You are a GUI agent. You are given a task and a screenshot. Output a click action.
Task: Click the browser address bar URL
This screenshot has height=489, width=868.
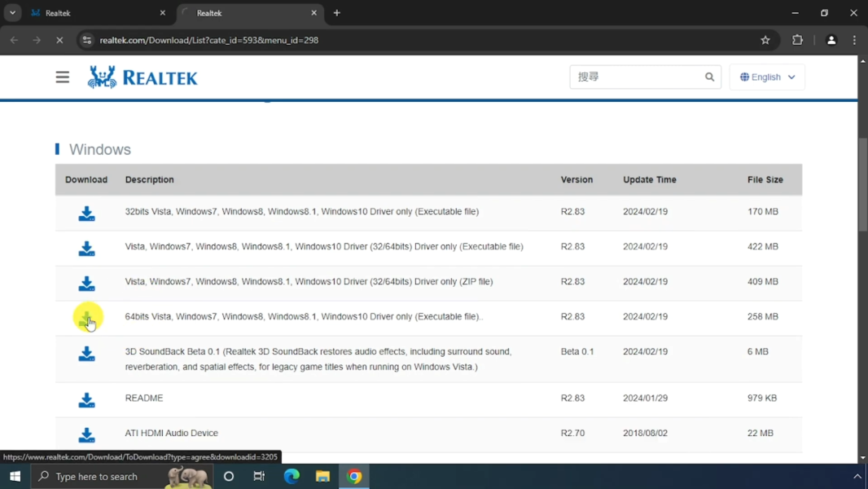pyautogui.click(x=208, y=40)
